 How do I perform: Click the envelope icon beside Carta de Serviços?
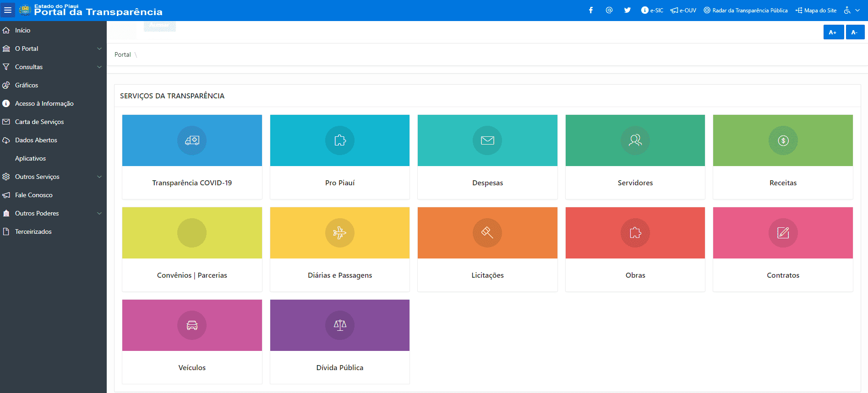click(6, 122)
